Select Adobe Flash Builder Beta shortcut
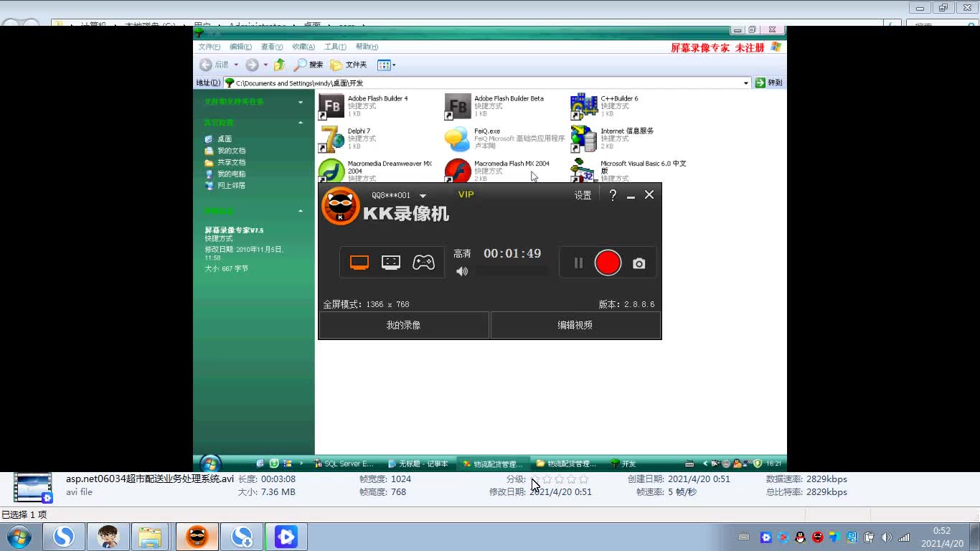This screenshot has width=980, height=551. click(494, 106)
